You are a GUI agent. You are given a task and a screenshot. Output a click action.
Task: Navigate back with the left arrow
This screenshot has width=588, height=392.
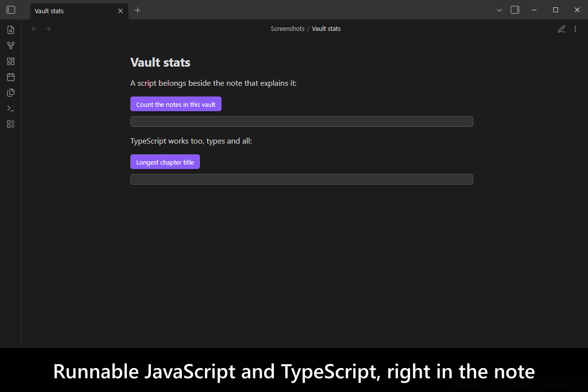(x=34, y=29)
